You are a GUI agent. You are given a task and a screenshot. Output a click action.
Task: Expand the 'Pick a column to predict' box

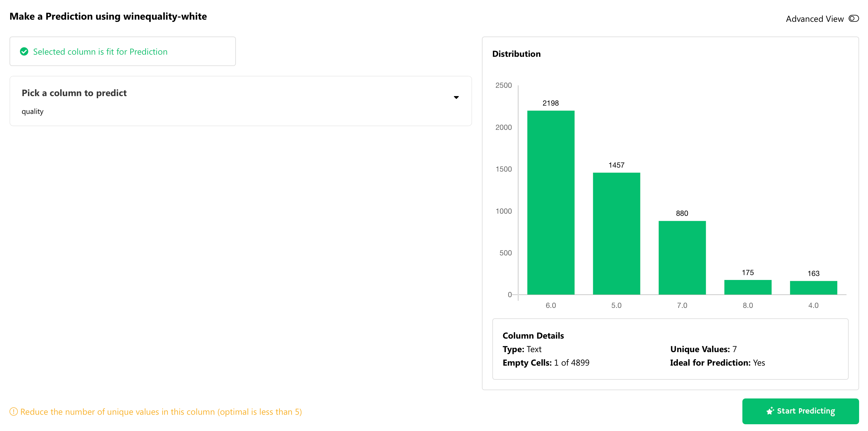click(x=74, y=93)
